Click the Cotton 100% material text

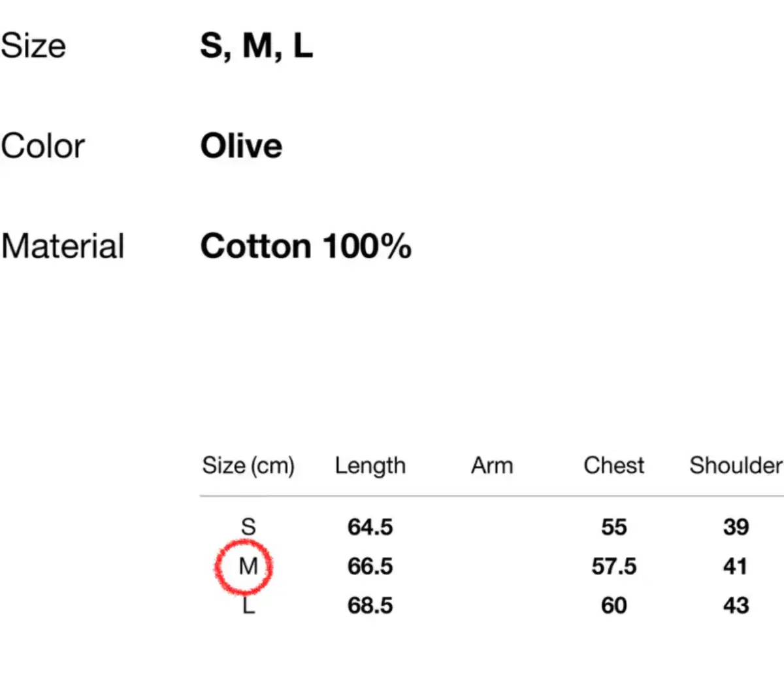(x=306, y=246)
